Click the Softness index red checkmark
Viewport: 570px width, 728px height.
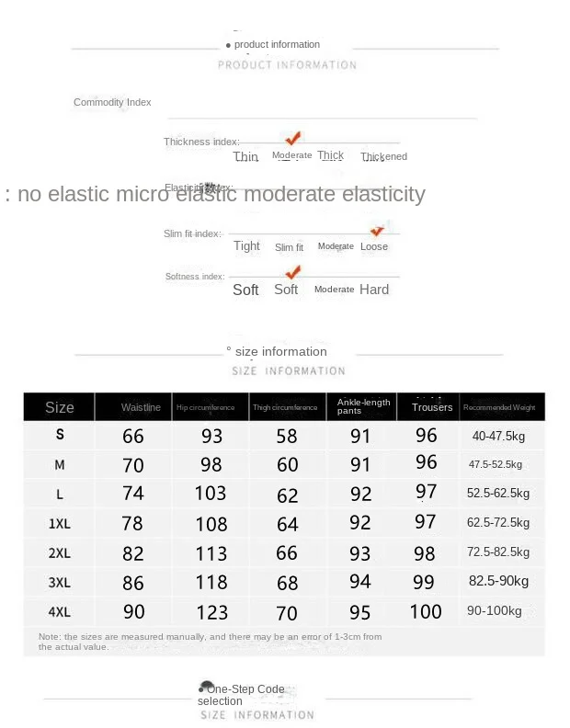coord(292,272)
